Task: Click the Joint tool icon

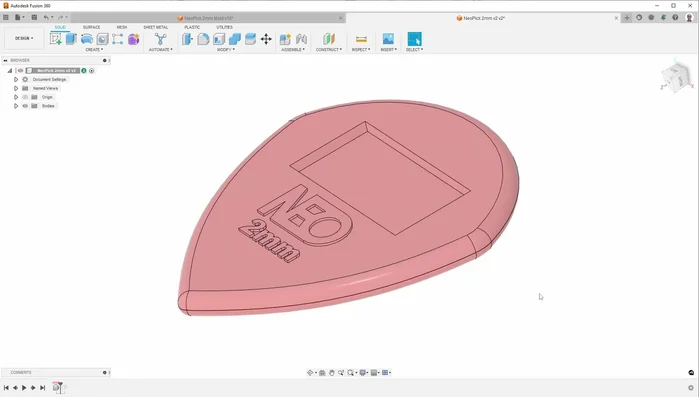Action: tap(301, 39)
